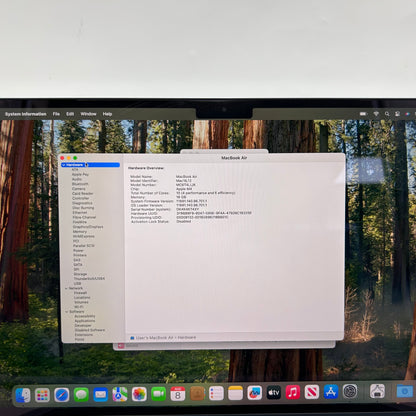Select Thunderbolt/USB4 in the sidebar
This screenshot has height=416, width=416.
tap(89, 278)
